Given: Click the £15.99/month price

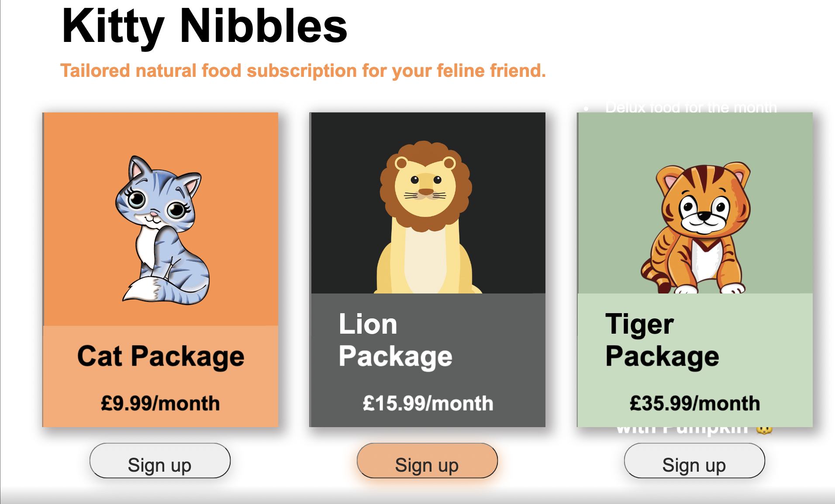Looking at the screenshot, I should [x=428, y=403].
